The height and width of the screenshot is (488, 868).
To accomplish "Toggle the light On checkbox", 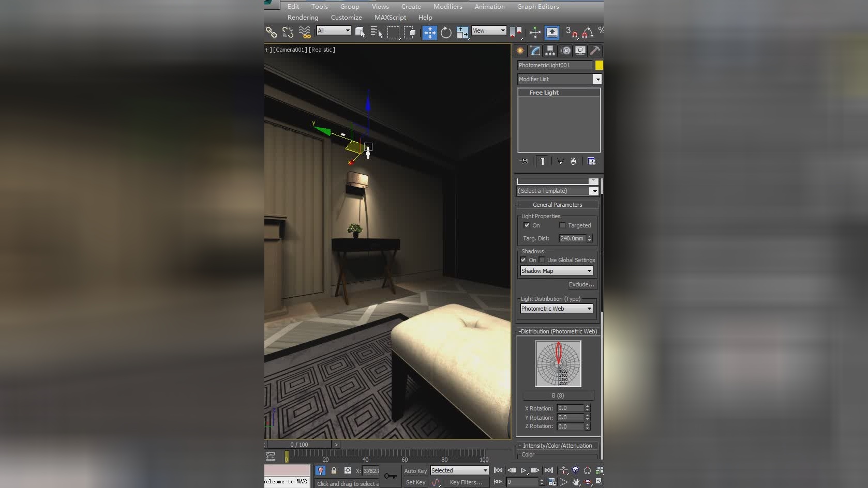I will click(527, 225).
